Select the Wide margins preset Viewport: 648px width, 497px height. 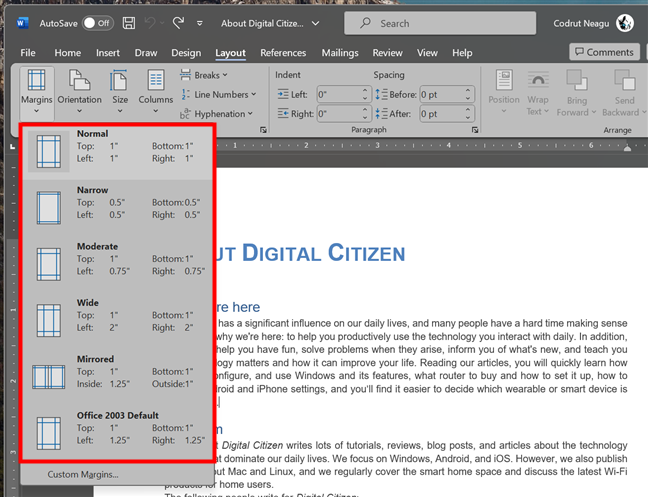pos(117,320)
